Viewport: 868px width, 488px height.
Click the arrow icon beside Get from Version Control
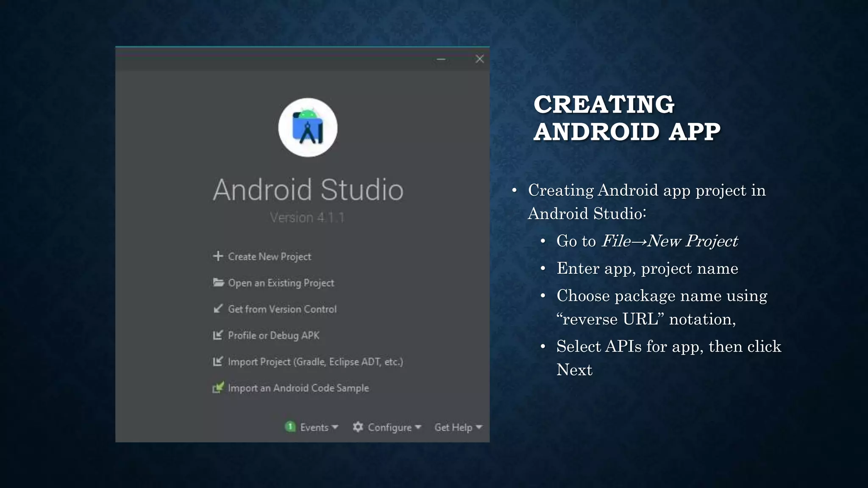point(218,308)
